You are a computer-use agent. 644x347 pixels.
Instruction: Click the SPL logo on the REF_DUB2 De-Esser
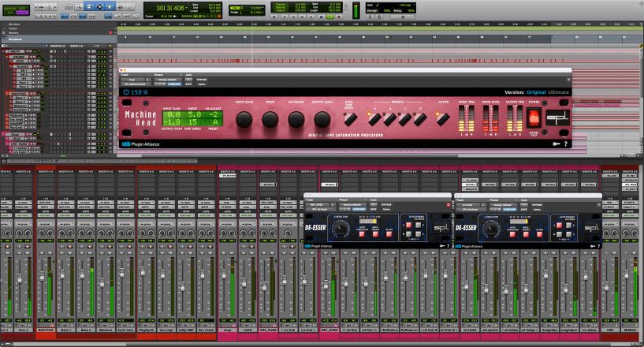[x=442, y=227]
